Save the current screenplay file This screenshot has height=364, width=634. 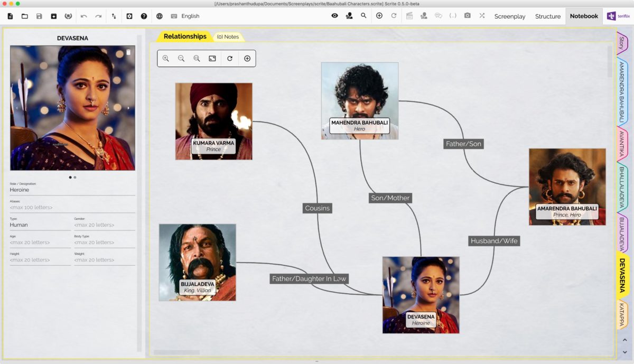(39, 16)
